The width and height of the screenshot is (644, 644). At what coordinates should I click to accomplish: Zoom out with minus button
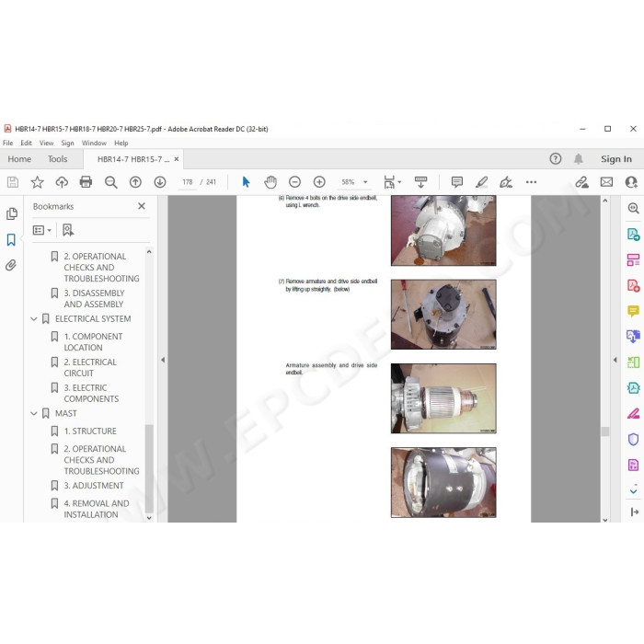(x=295, y=182)
